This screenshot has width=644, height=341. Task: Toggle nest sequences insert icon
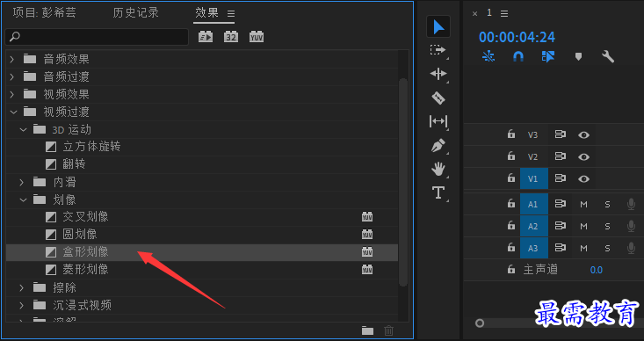click(x=488, y=56)
